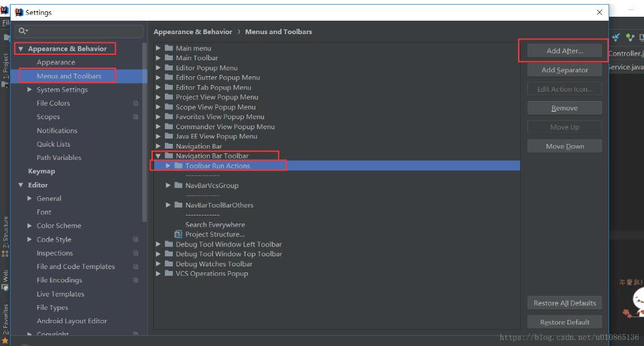
Task: Focus the settings search field
Action: pos(79,31)
